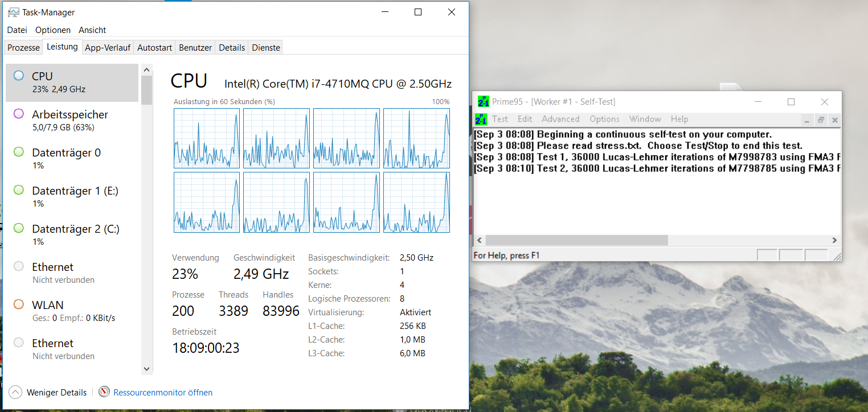This screenshot has height=412, width=868.
Task: Select the CPU performance entry
Action: tap(72, 83)
